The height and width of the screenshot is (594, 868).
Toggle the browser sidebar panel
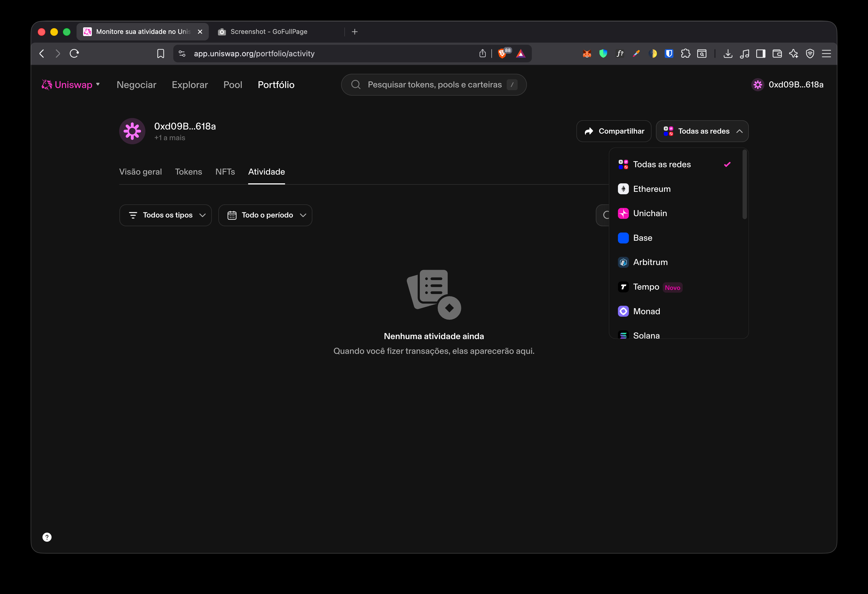[x=761, y=54]
